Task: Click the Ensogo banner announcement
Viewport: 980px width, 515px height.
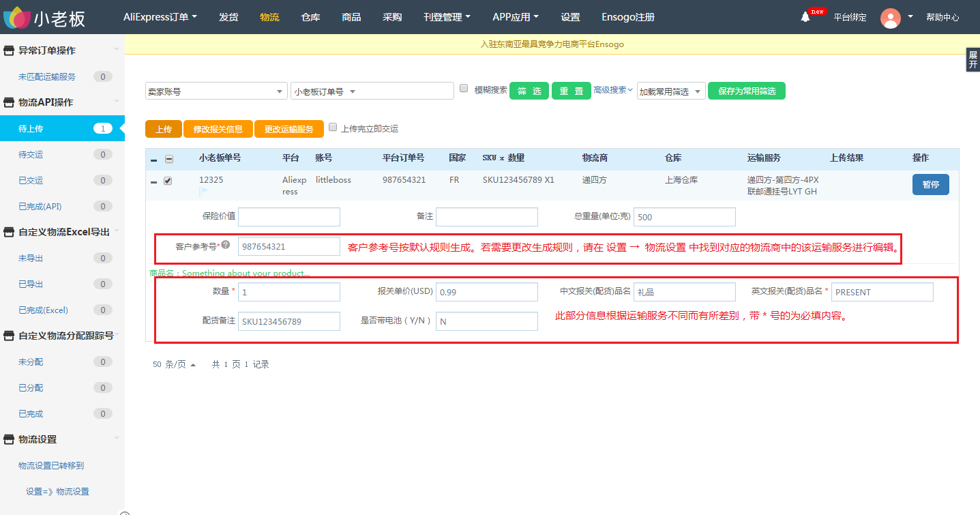Action: [x=552, y=44]
